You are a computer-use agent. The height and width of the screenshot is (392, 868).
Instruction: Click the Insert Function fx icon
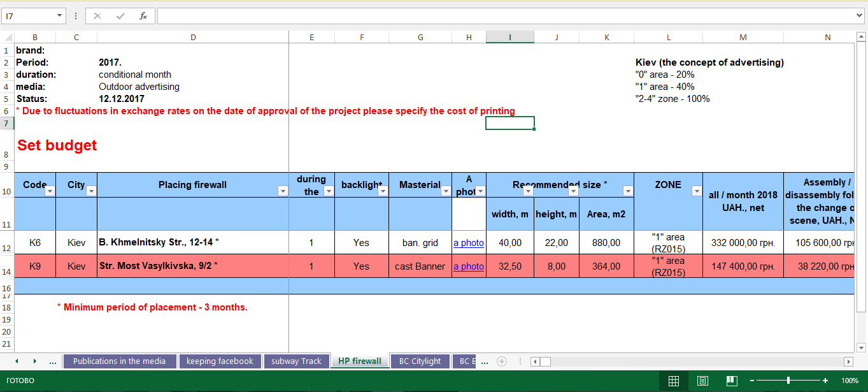point(143,16)
